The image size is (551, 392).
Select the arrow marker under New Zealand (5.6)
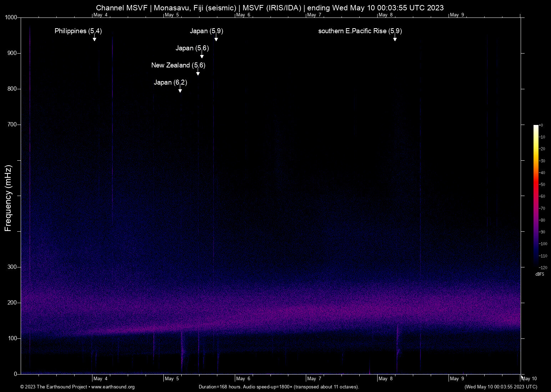click(x=198, y=72)
